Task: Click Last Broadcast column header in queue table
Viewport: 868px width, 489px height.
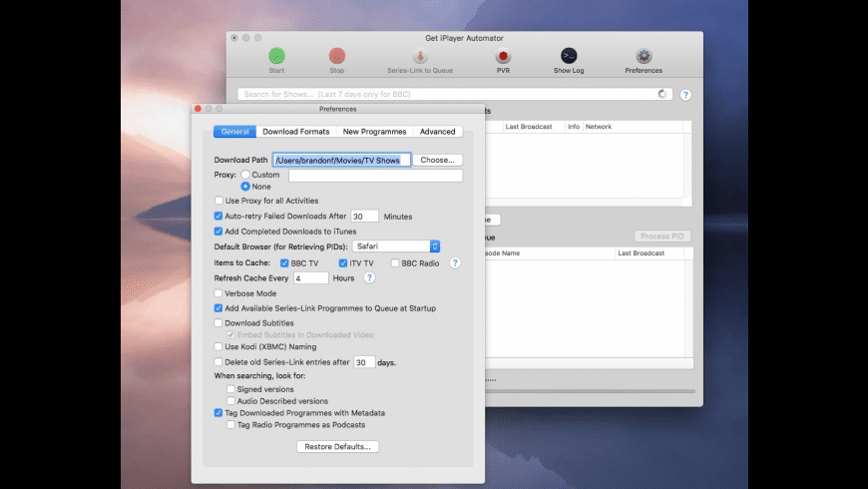Action: coord(650,253)
